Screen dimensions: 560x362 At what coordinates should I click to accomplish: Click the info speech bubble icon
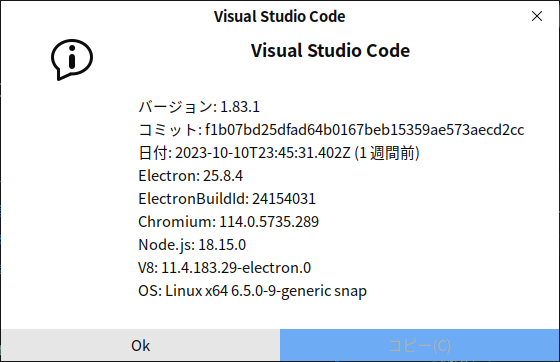click(x=72, y=59)
